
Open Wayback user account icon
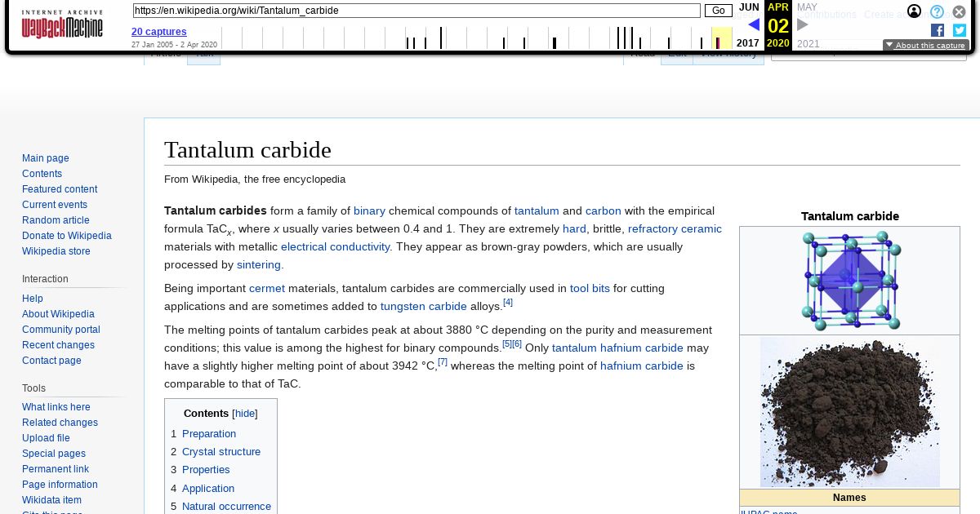point(915,11)
